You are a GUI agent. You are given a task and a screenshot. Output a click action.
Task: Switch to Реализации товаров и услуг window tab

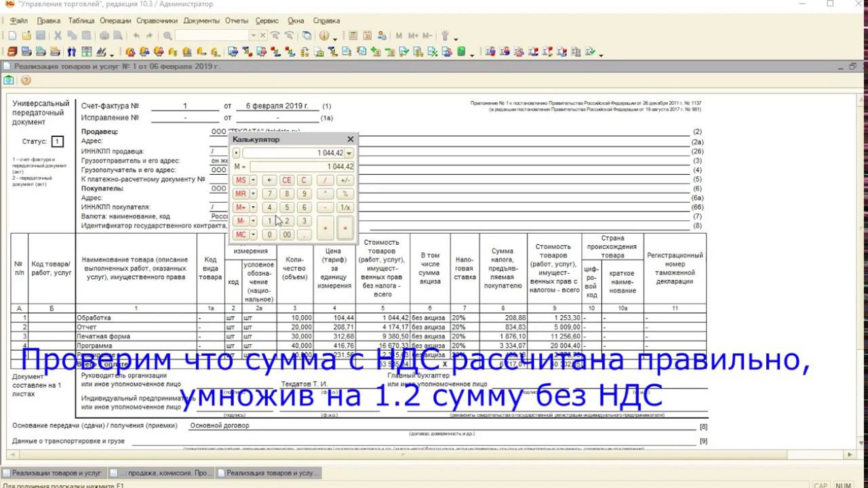click(53, 473)
